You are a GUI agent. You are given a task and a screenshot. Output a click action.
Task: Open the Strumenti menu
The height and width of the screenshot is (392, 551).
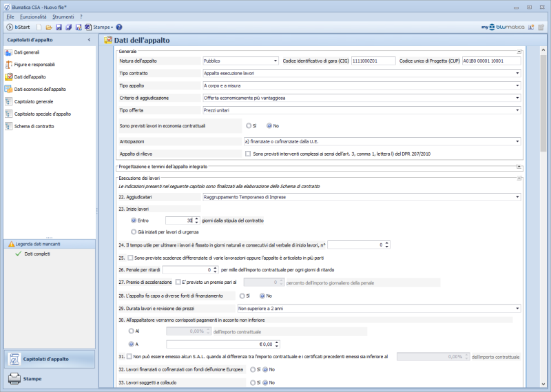pos(63,17)
